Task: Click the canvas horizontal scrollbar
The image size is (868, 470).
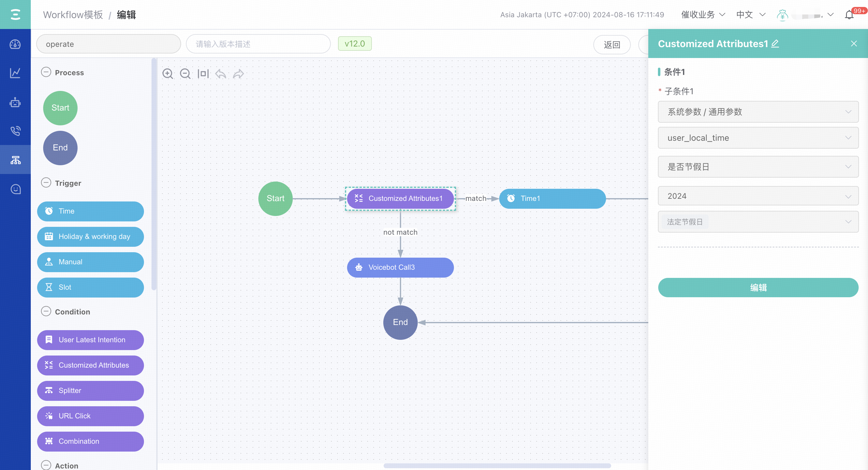Action: coord(497,465)
